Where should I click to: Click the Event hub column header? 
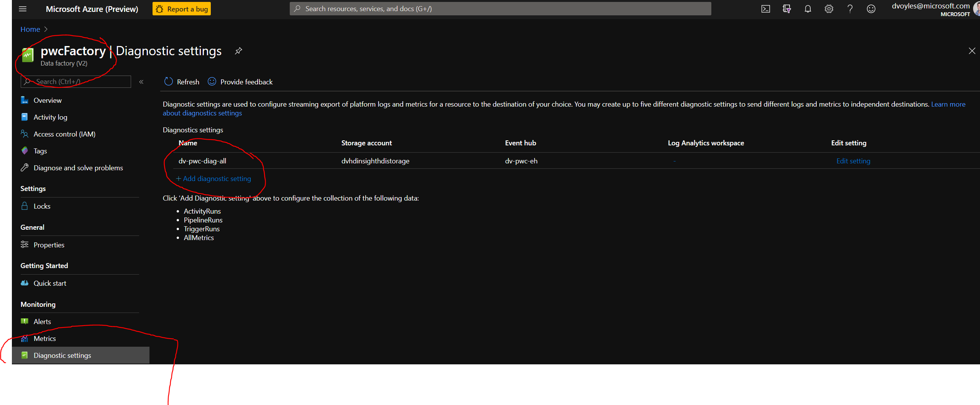click(x=520, y=143)
